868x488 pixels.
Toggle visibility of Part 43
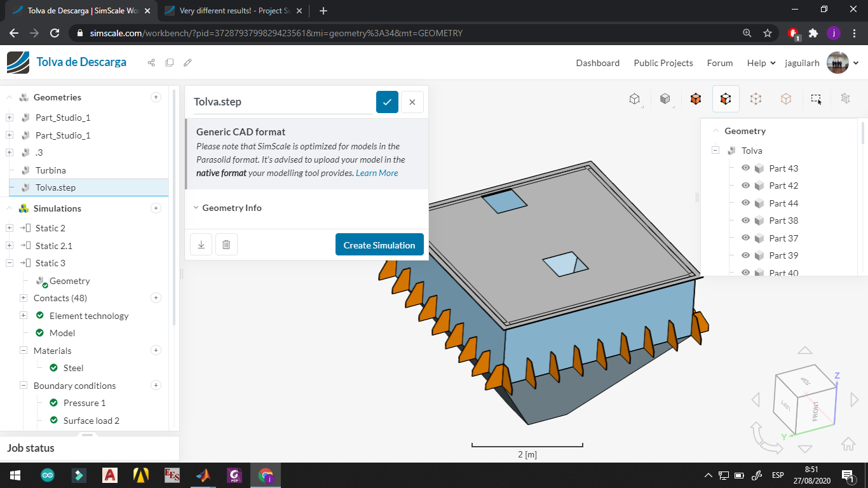pyautogui.click(x=745, y=168)
